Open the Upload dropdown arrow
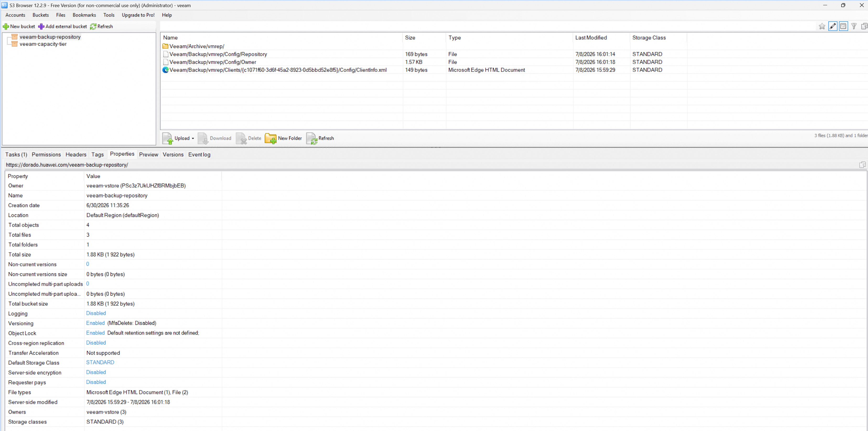Screen dimensions: 868x431 coord(193,138)
